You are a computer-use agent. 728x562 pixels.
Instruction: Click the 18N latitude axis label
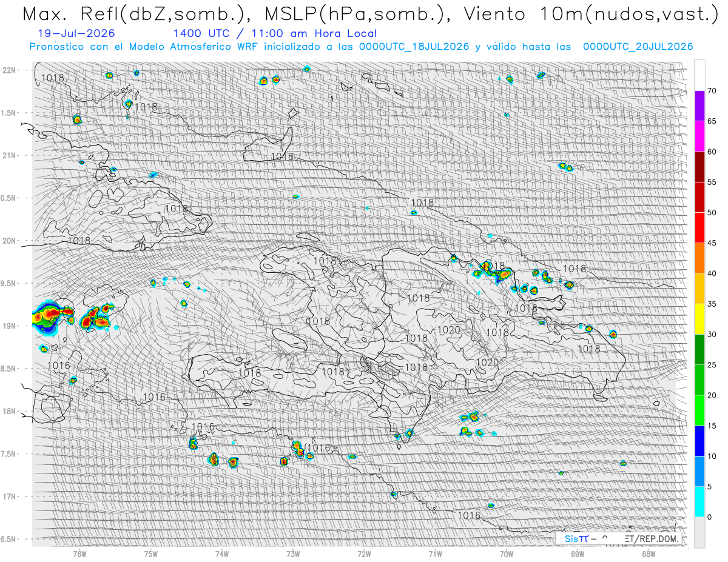[x=10, y=411]
